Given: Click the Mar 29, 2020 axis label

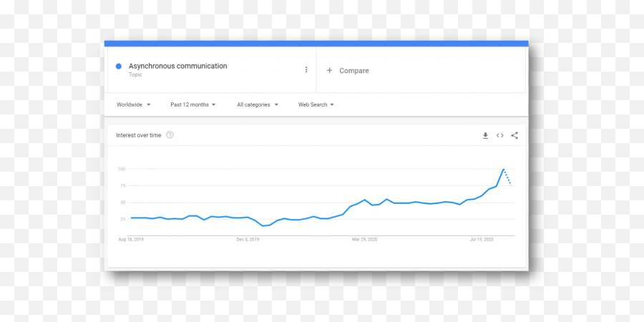Looking at the screenshot, I should tap(365, 240).
